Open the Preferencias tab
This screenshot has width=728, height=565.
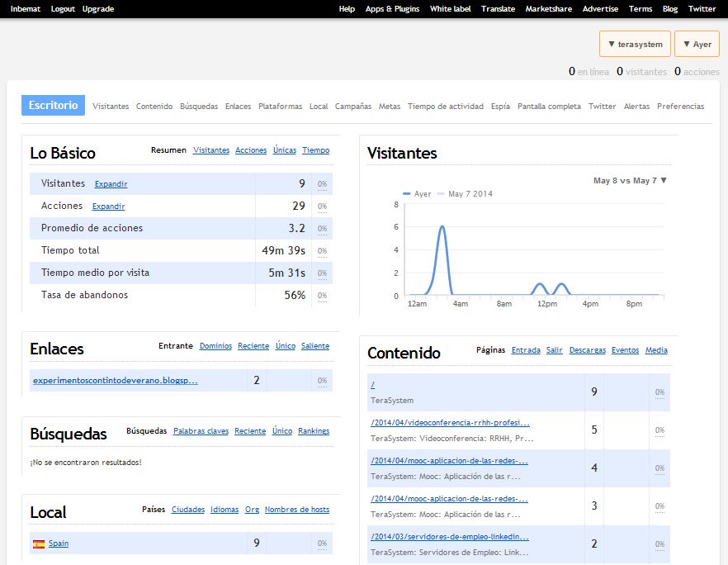[678, 106]
